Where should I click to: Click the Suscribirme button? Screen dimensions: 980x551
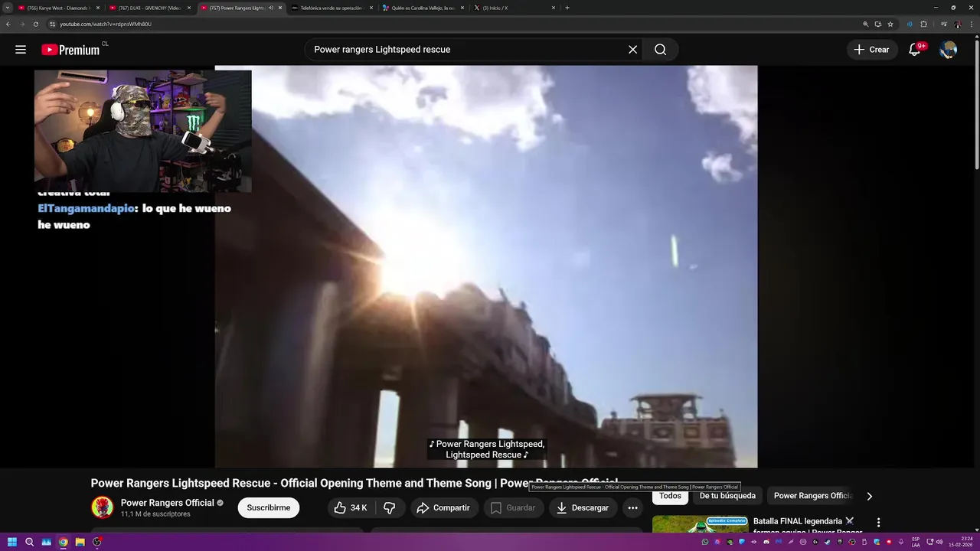269,507
